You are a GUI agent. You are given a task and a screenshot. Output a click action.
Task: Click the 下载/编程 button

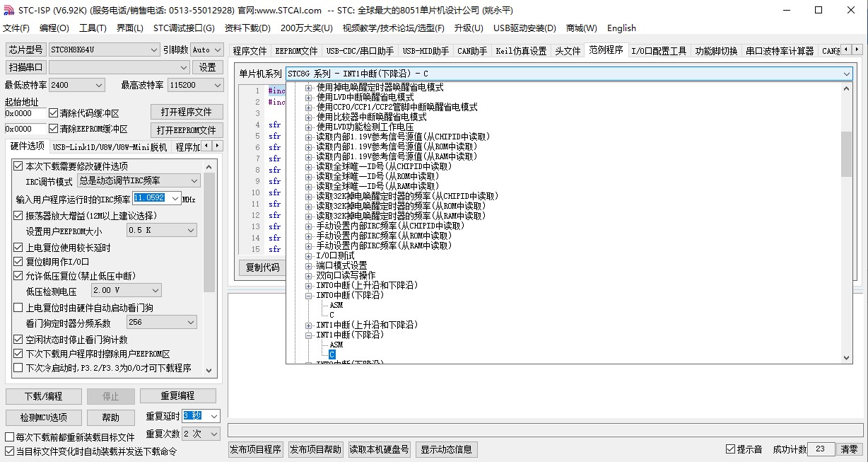coord(43,396)
